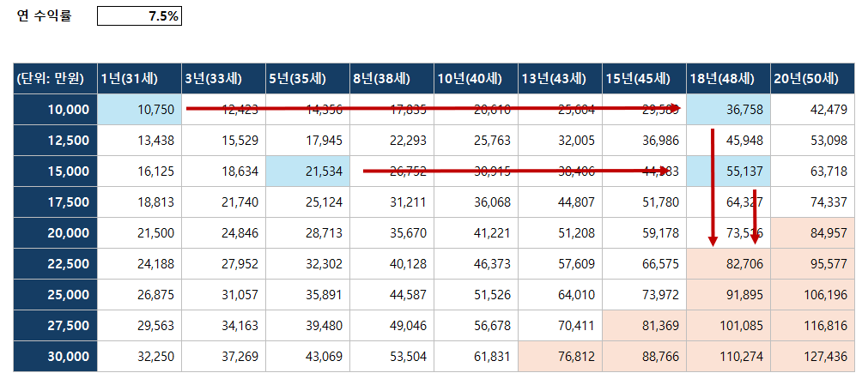Click the cell showing 36,986

[645, 141]
